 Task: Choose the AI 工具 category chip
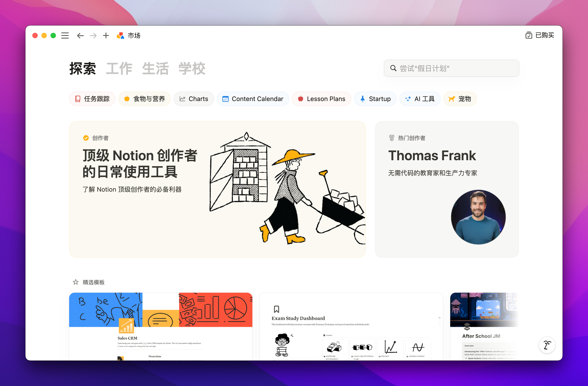click(x=420, y=99)
